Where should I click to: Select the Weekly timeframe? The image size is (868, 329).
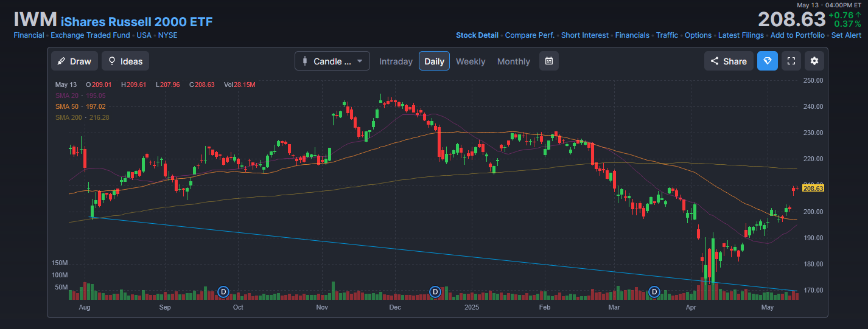click(x=471, y=61)
